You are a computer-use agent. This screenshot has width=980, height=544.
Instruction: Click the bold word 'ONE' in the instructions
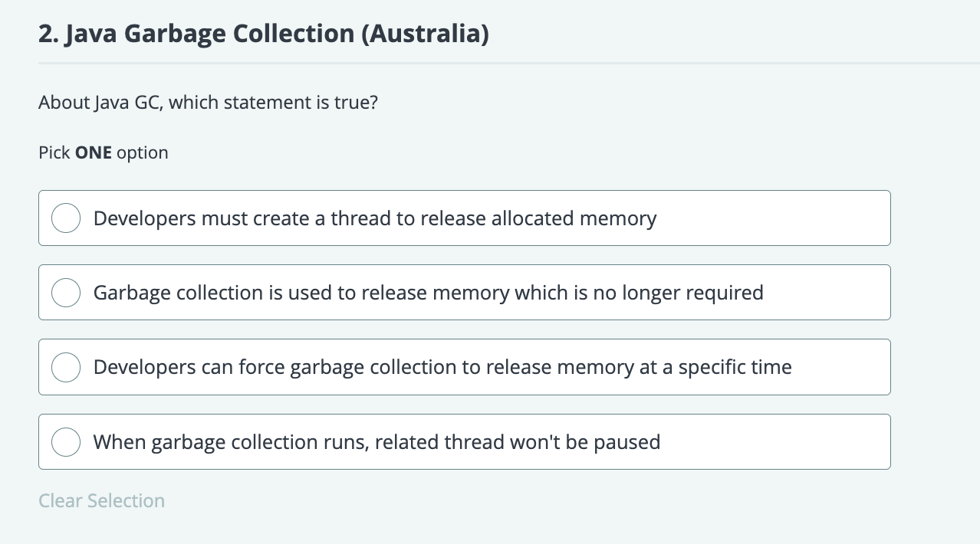point(94,152)
